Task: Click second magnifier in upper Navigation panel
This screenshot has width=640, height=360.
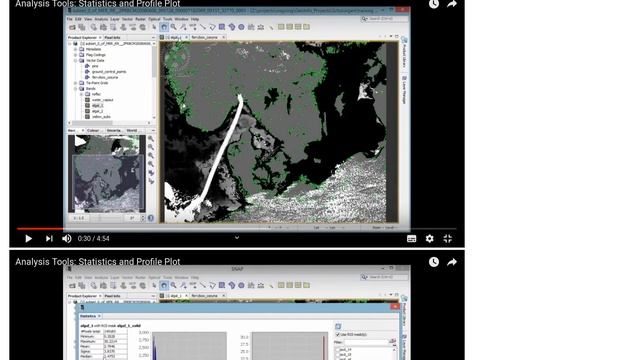Action: [151, 147]
